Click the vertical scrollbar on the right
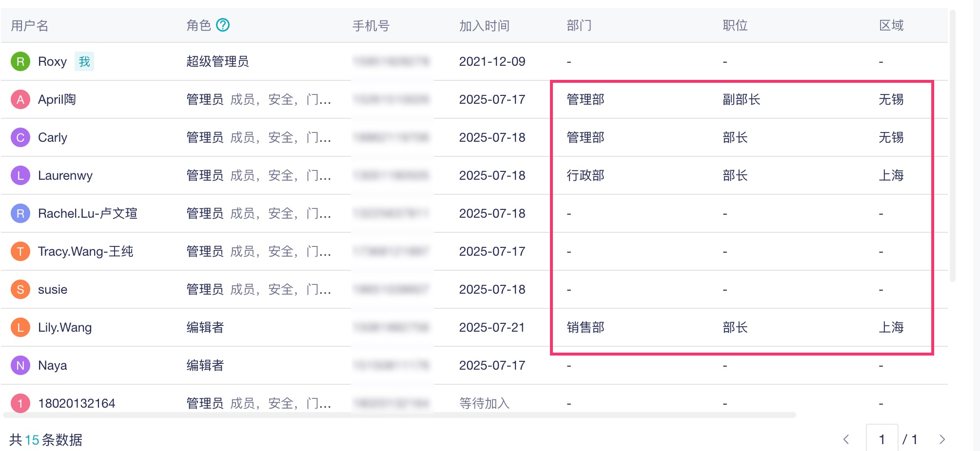 click(953, 146)
